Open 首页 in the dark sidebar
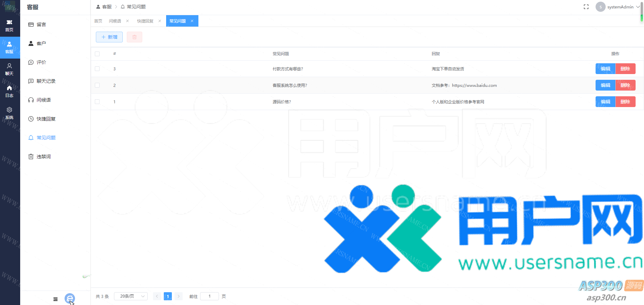The image size is (644, 305). click(9, 26)
